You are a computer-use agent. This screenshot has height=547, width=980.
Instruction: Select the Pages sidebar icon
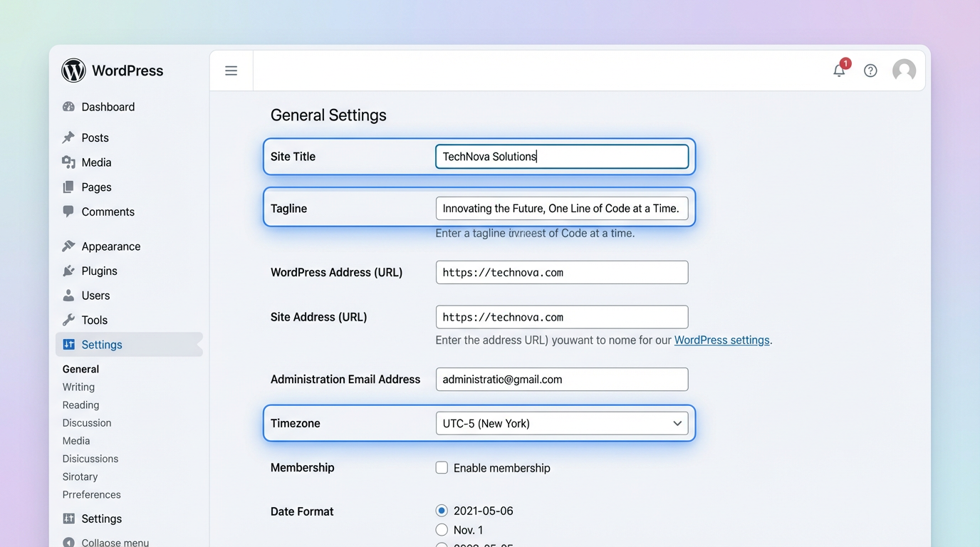pyautogui.click(x=69, y=187)
